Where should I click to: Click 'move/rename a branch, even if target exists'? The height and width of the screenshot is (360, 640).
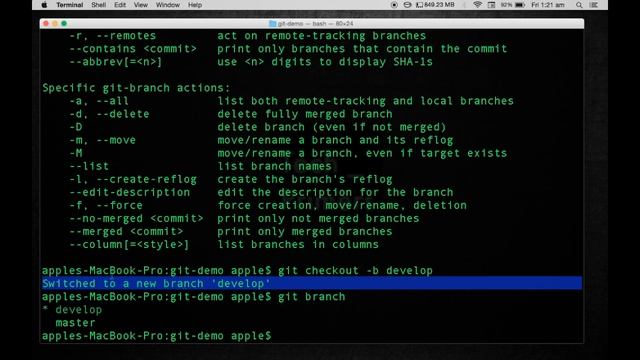[362, 153]
